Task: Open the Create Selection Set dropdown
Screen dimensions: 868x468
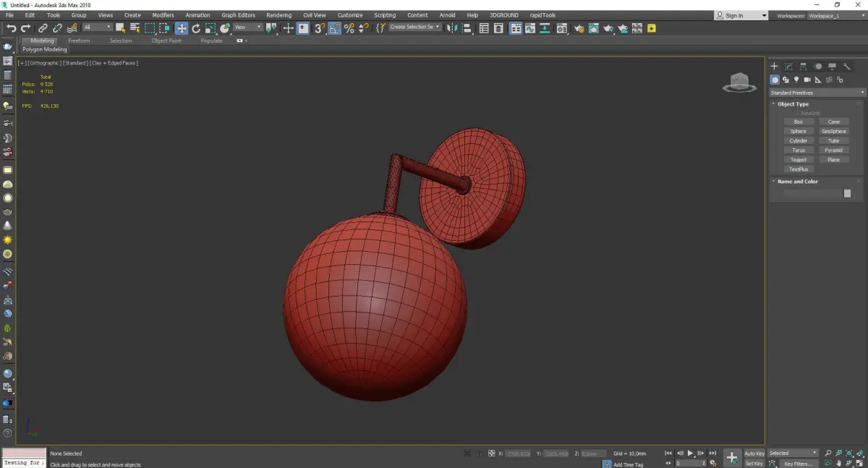Action: (415, 27)
